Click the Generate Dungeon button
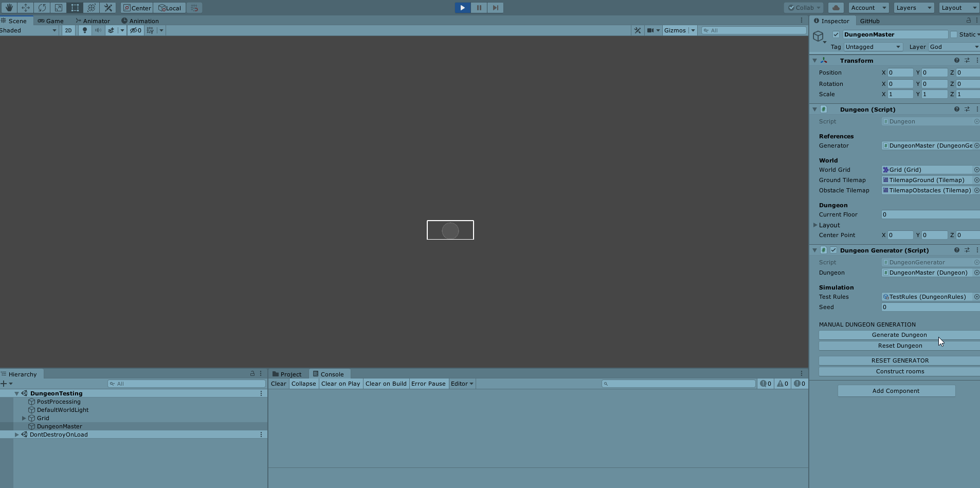This screenshot has width=980, height=488. (x=899, y=335)
